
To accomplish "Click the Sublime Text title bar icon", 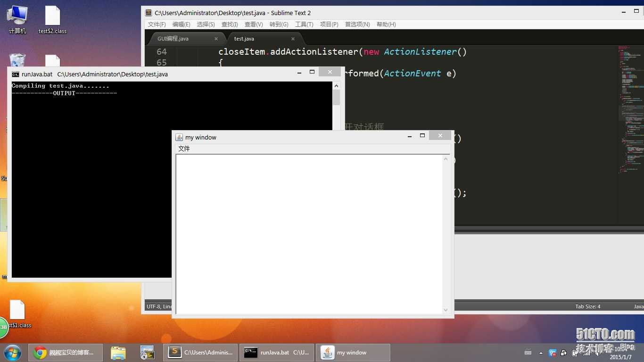I will pos(149,13).
